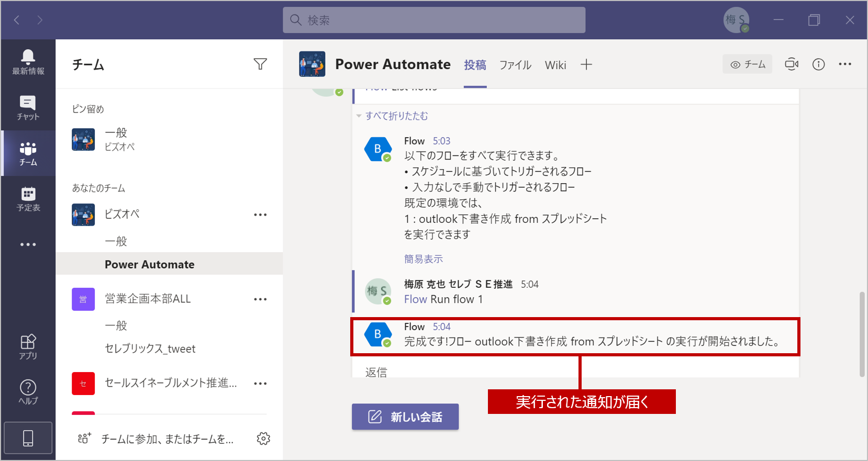868x461 pixels.
Task: Click the ピン留め section header
Action: pos(88,109)
